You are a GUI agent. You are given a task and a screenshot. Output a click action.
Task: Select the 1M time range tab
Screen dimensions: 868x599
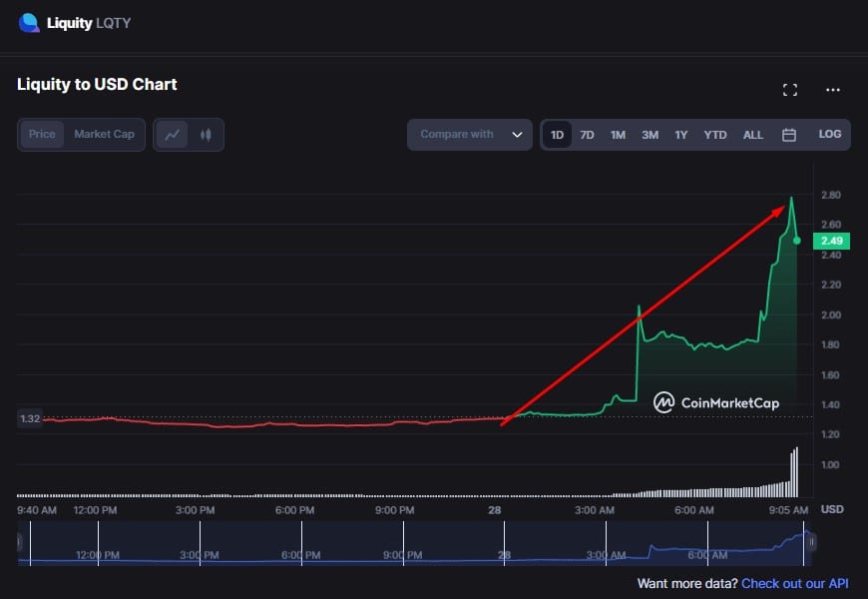point(618,135)
